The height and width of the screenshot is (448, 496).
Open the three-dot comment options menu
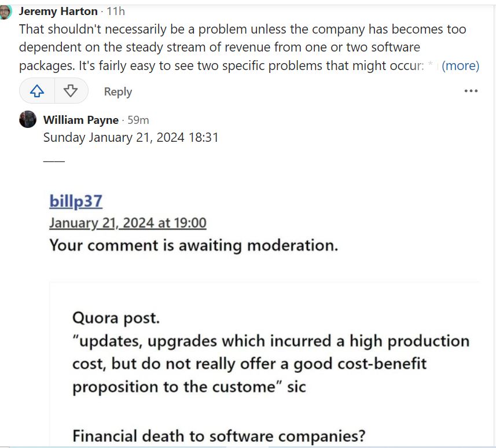coord(471,91)
